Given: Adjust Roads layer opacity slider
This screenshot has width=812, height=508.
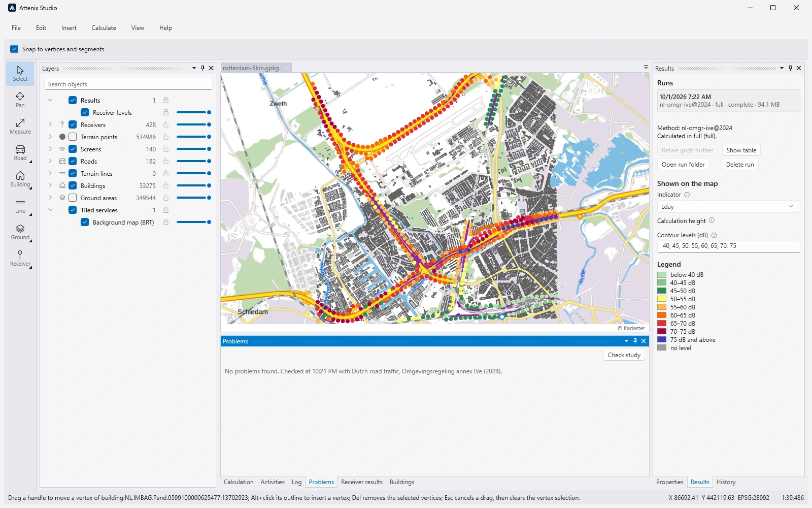Looking at the screenshot, I should point(193,161).
